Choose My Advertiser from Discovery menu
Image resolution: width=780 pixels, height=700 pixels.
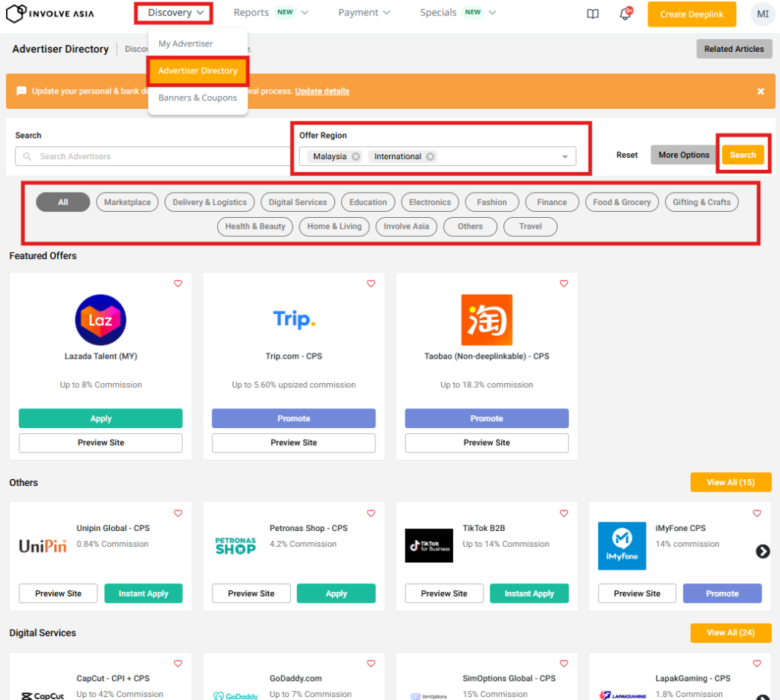click(185, 43)
